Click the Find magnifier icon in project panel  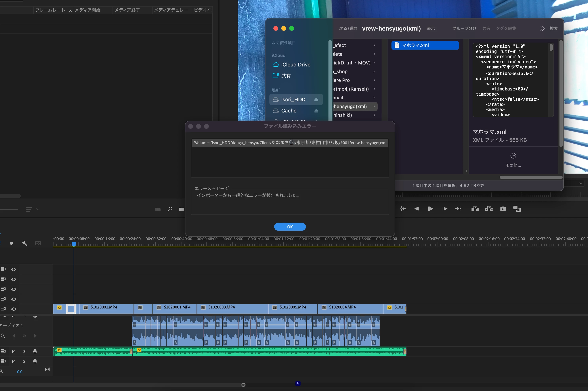(x=170, y=209)
